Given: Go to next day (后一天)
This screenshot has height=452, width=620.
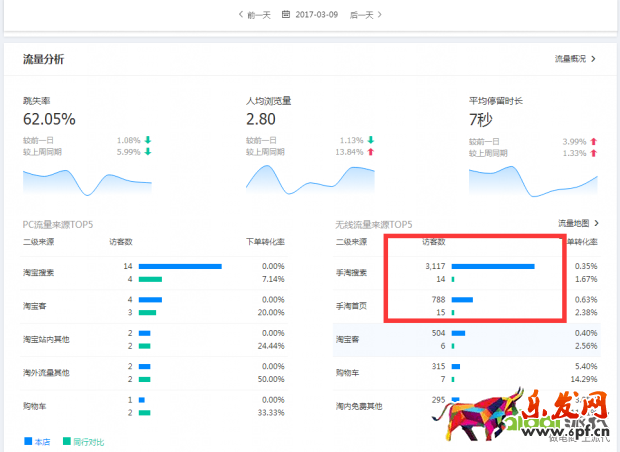Looking at the screenshot, I should click(x=364, y=15).
